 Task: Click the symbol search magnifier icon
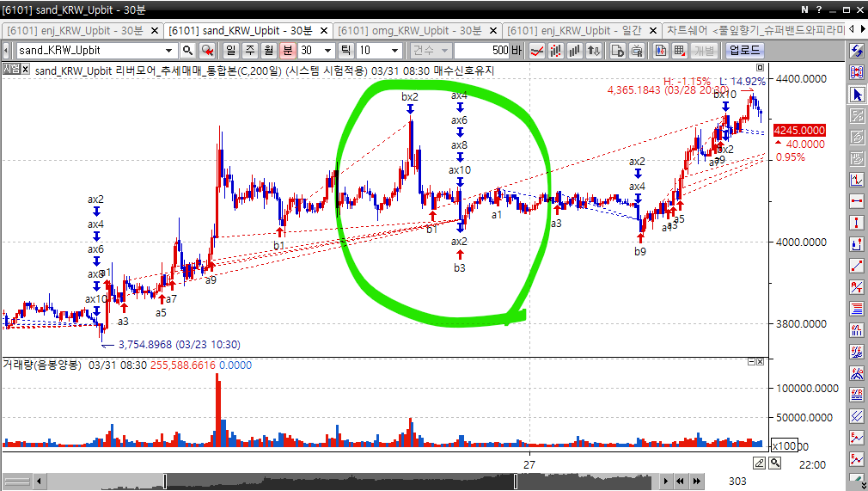point(186,50)
